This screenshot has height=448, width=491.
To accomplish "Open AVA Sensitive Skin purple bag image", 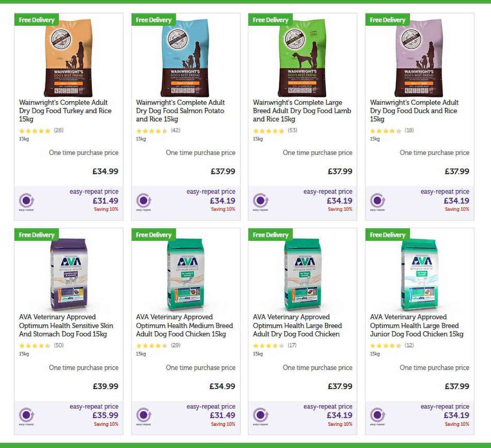I will point(68,274).
